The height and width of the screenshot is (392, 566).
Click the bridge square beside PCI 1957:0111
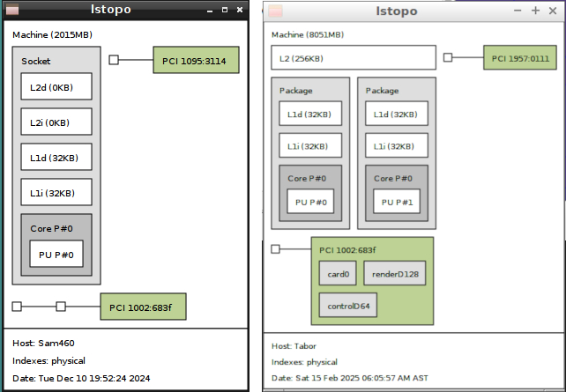[448, 57]
